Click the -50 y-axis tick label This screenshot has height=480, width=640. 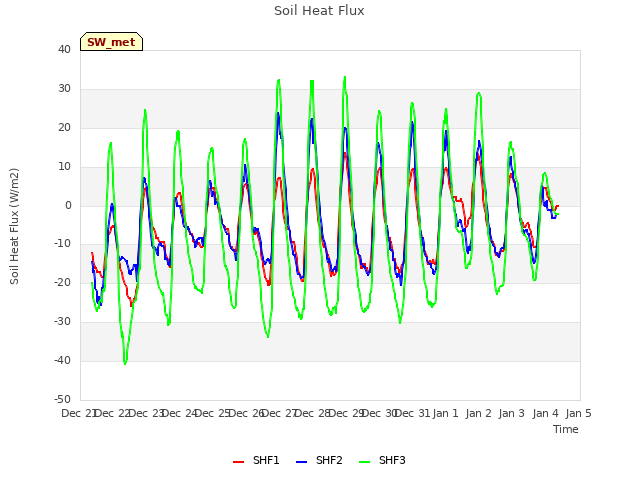pos(62,399)
